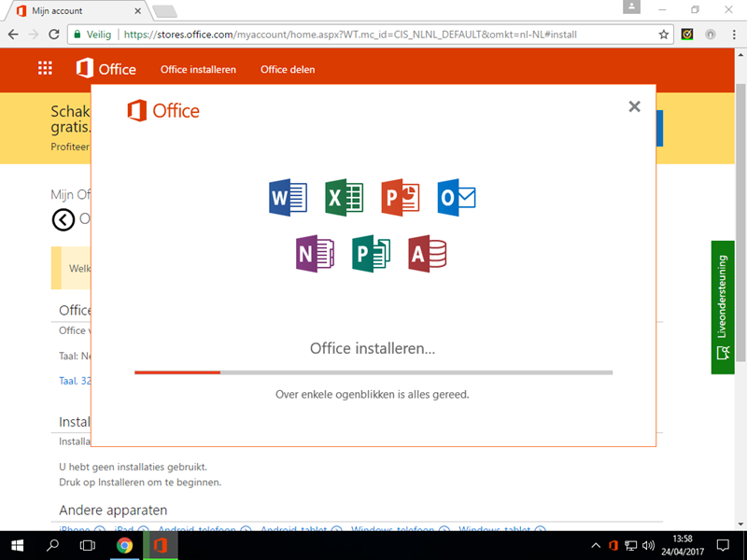Click the Access icon in the install dialog

click(x=428, y=253)
